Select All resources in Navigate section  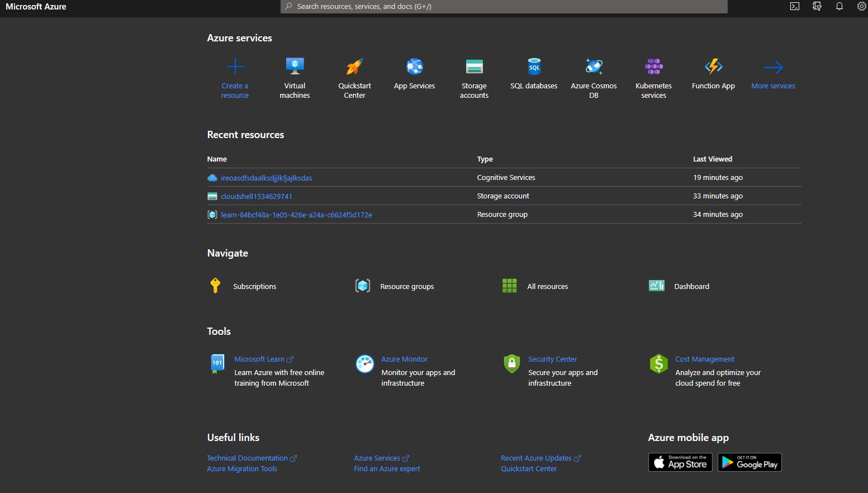547,286
